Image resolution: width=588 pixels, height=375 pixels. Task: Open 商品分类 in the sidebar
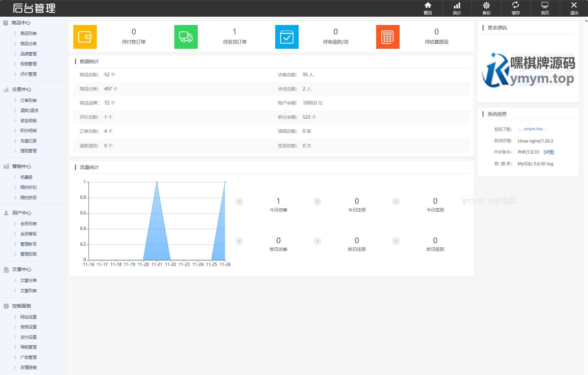click(x=29, y=44)
